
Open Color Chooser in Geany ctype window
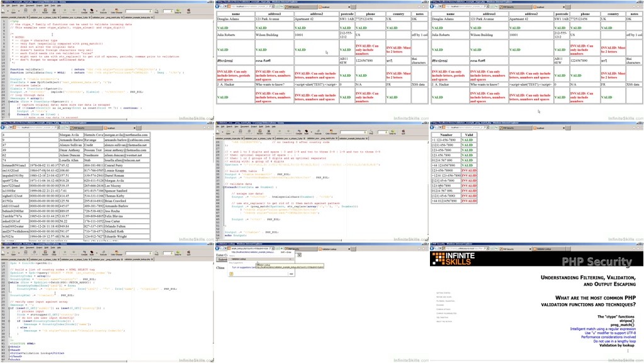tap(116, 11)
